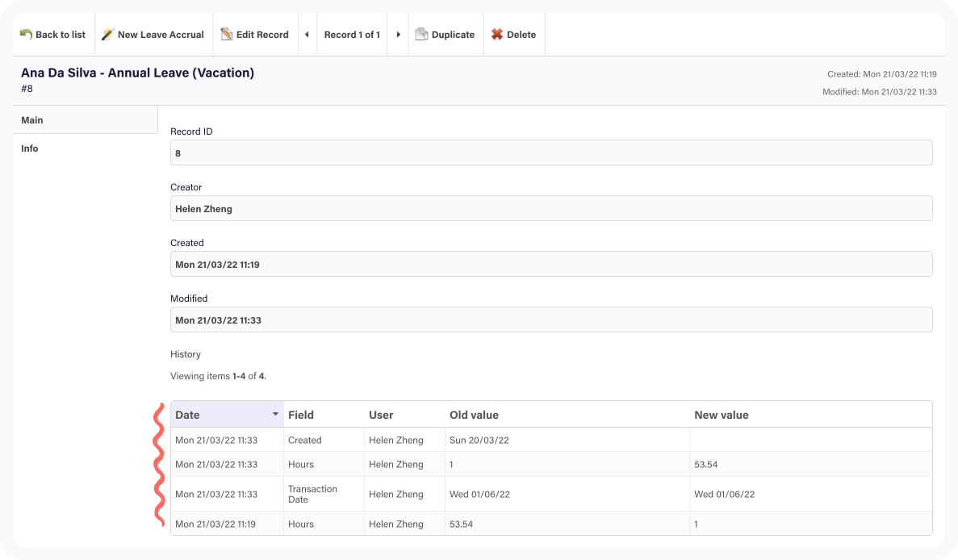Click old value '1' in Hours row

point(451,464)
